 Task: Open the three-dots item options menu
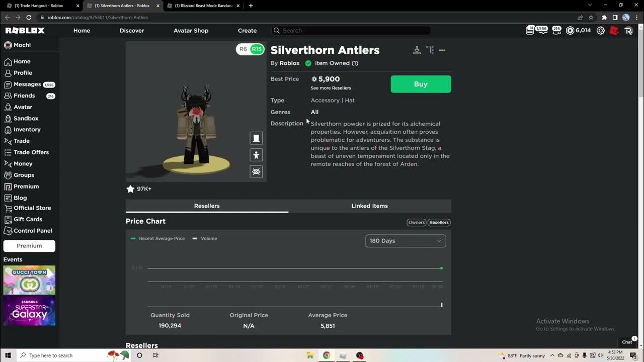coord(442,50)
